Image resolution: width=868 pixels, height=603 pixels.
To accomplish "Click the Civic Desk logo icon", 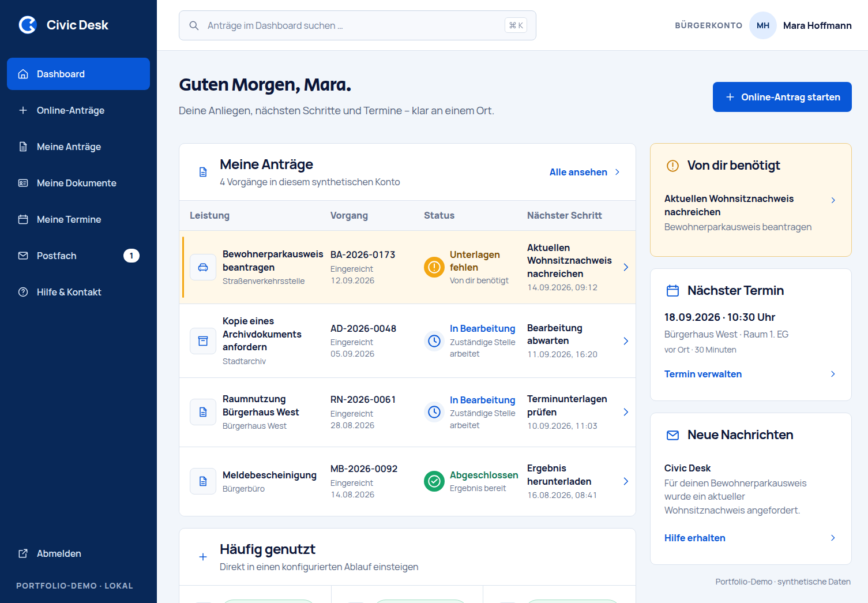I will tap(28, 25).
